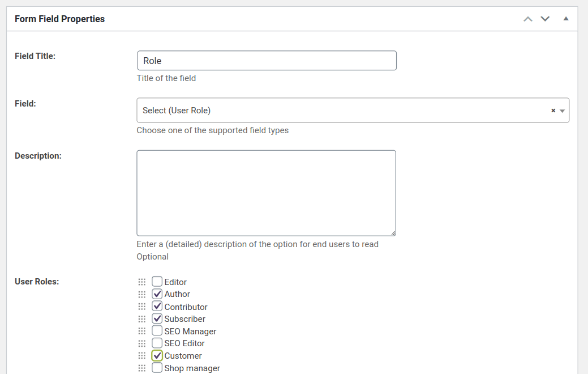This screenshot has height=374, width=588.
Task: Uncheck the Subscriber role checkbox
Action: tap(157, 318)
